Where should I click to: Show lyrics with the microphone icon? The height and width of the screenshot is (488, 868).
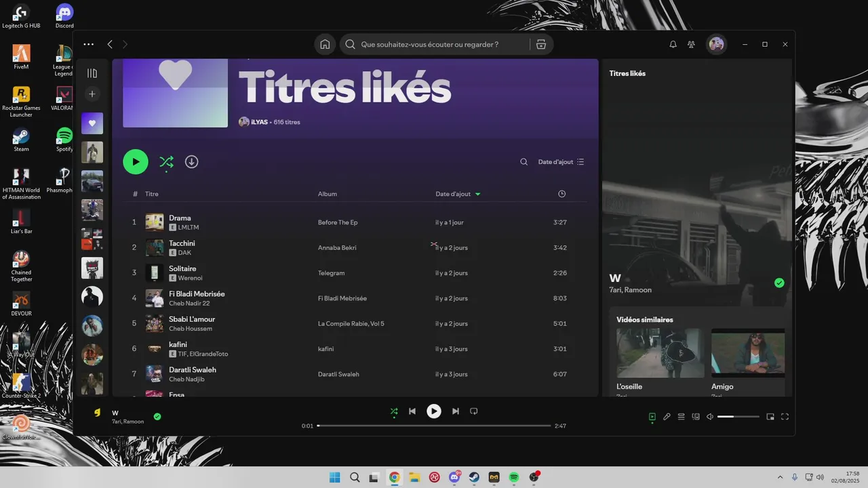click(667, 417)
